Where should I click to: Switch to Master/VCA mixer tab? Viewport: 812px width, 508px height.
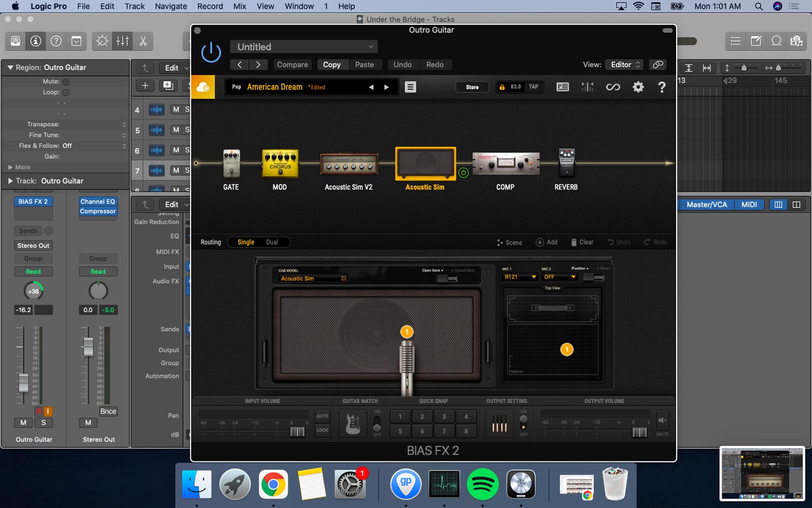(706, 205)
